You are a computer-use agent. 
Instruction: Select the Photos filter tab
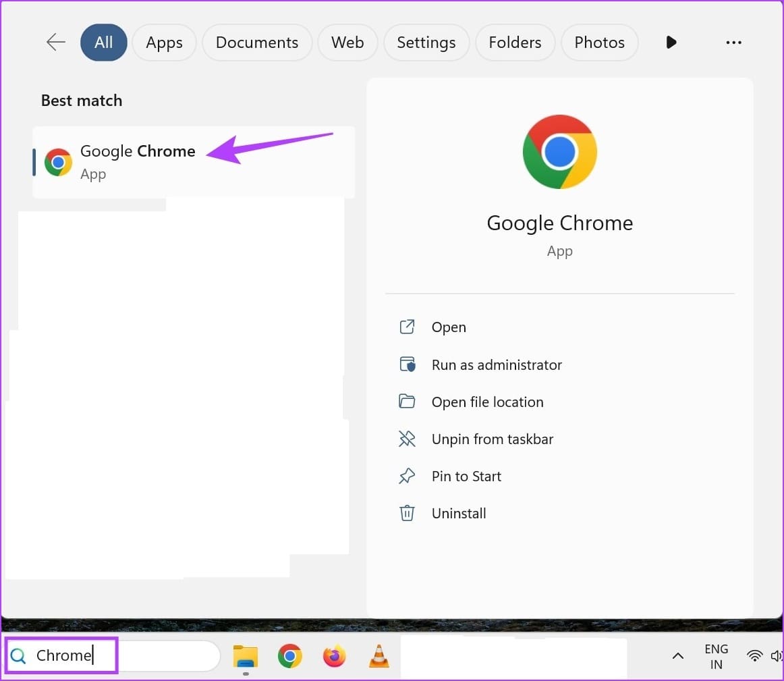point(599,43)
